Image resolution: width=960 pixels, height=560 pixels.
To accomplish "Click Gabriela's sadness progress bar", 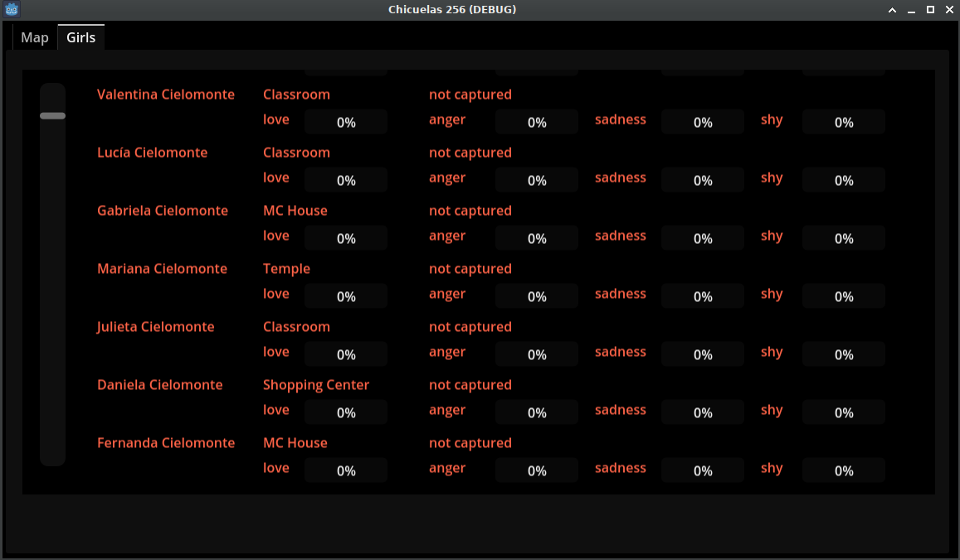I will [x=703, y=238].
